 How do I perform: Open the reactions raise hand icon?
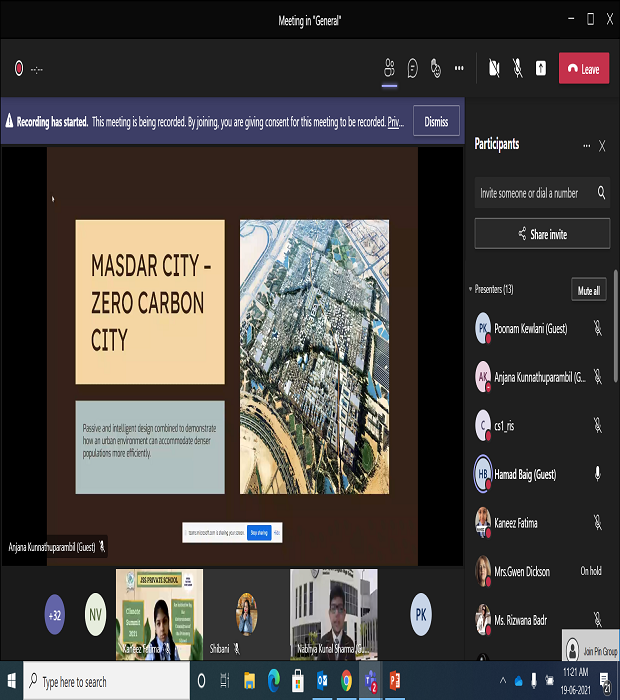pyautogui.click(x=436, y=68)
